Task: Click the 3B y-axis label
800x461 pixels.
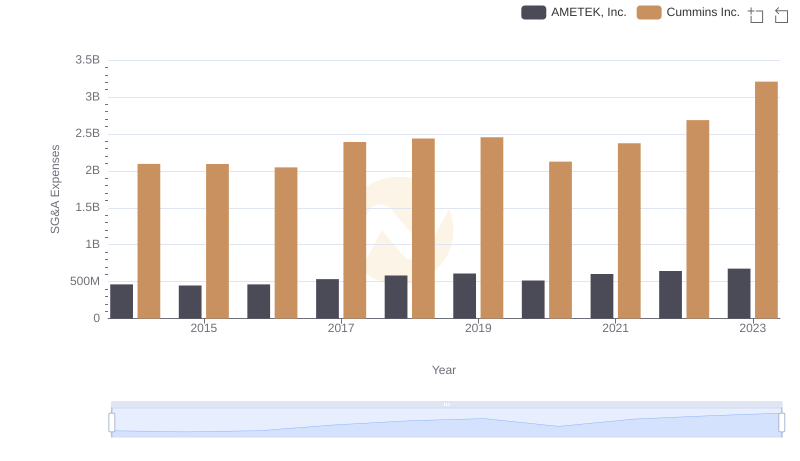Action: (92, 96)
